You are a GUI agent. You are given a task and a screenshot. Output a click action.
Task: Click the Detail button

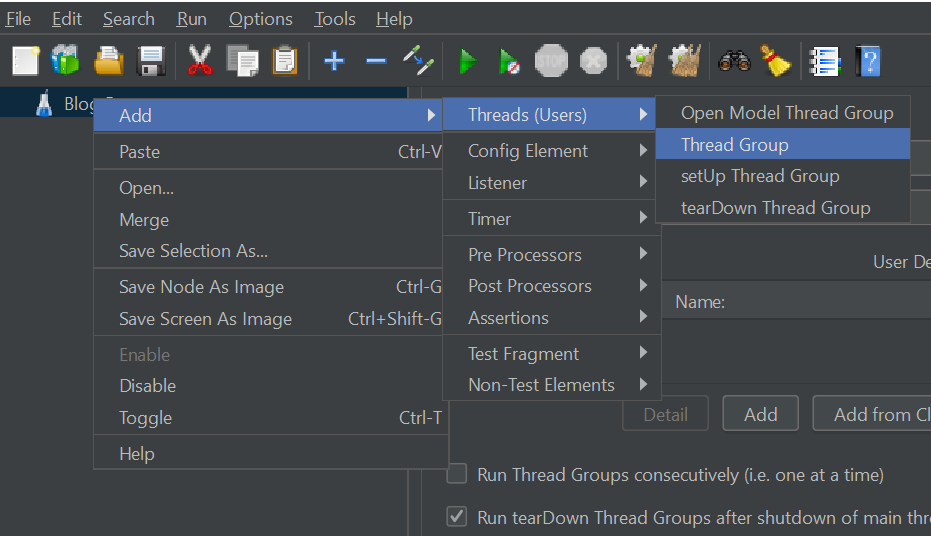[x=666, y=414]
